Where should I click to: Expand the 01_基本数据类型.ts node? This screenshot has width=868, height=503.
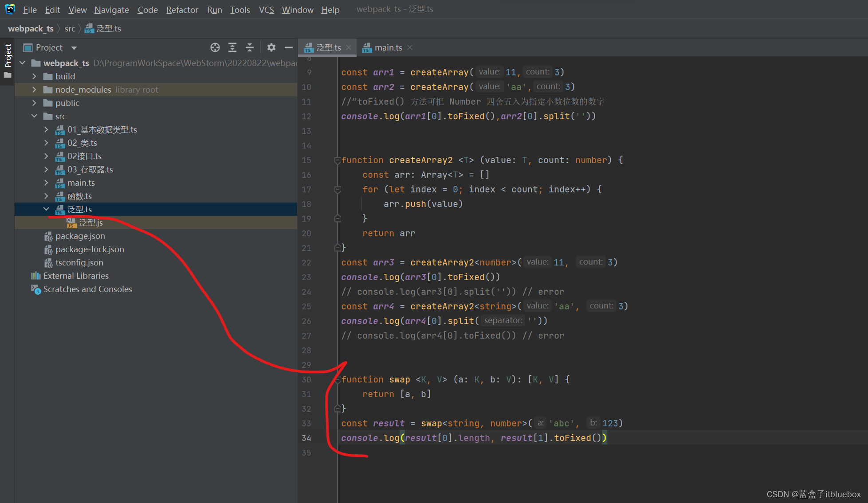(x=46, y=129)
